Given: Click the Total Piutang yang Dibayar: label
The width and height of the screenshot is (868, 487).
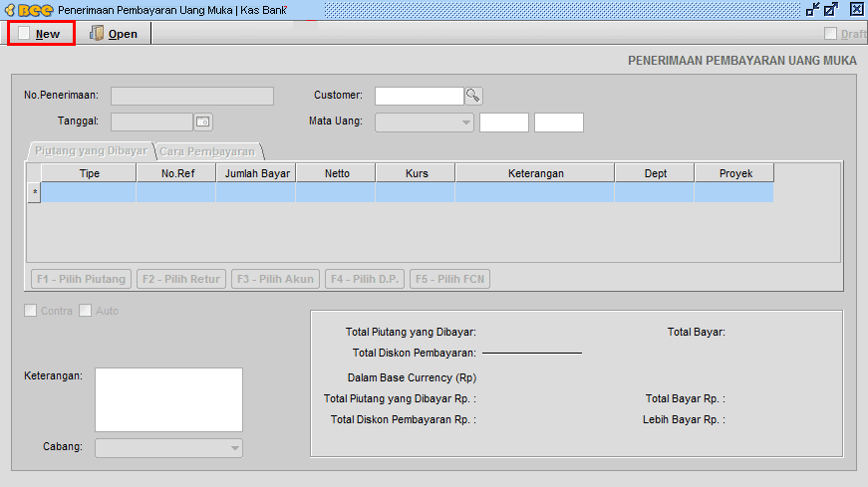Looking at the screenshot, I should [x=411, y=332].
